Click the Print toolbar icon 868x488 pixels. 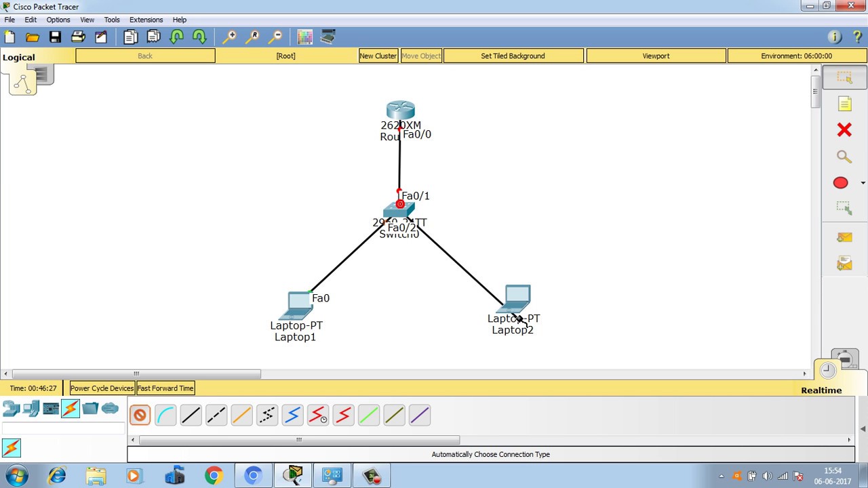pos(78,37)
